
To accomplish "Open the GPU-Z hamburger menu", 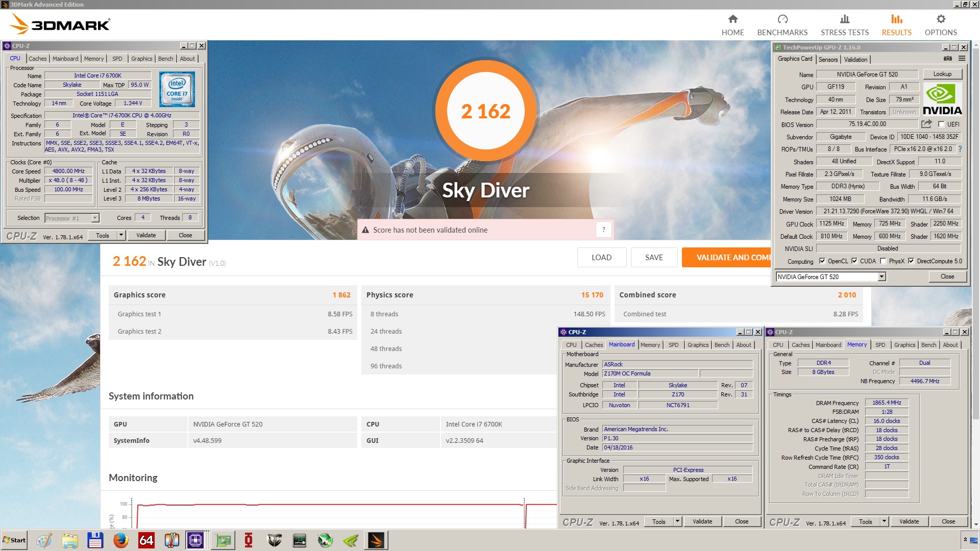I will 962,59.
